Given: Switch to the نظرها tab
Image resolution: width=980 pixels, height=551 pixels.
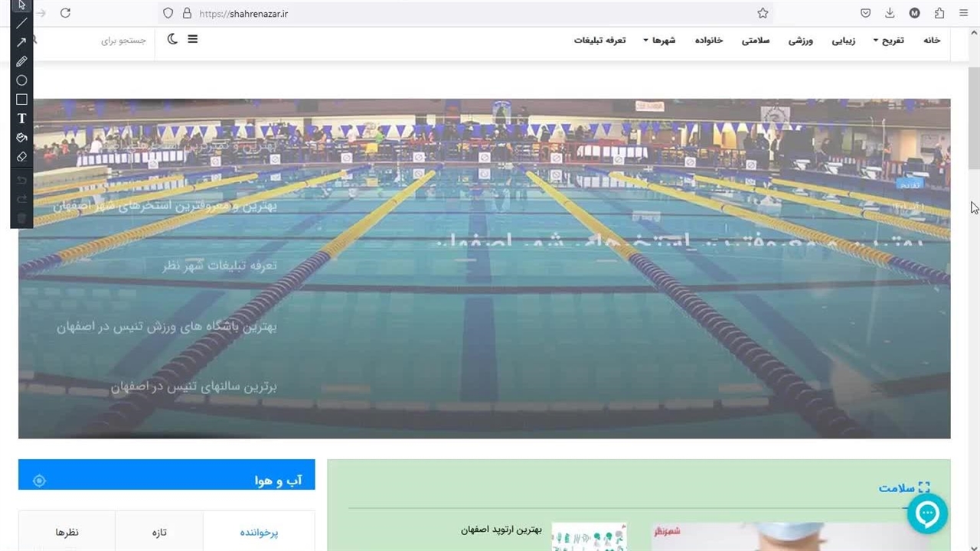Looking at the screenshot, I should (67, 532).
